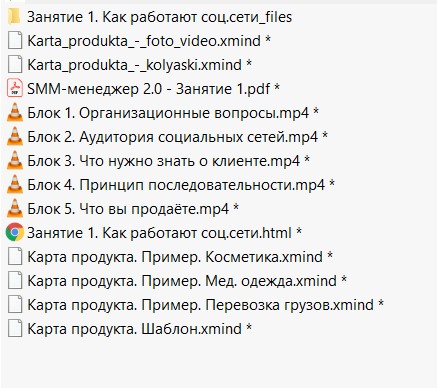Click VLC icon for Блок 2 video
The width and height of the screenshot is (437, 388).
tap(15, 136)
